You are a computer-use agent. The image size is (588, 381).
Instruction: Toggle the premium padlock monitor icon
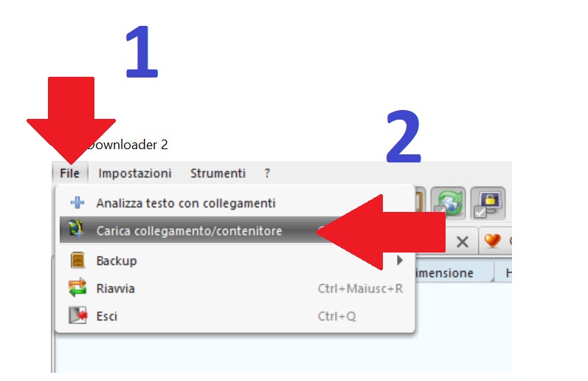488,203
